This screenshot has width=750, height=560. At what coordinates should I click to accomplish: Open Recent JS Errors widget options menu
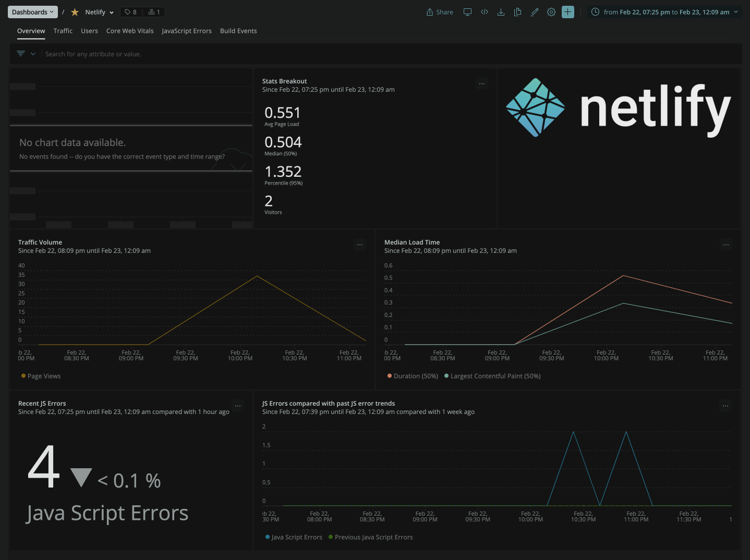point(238,406)
